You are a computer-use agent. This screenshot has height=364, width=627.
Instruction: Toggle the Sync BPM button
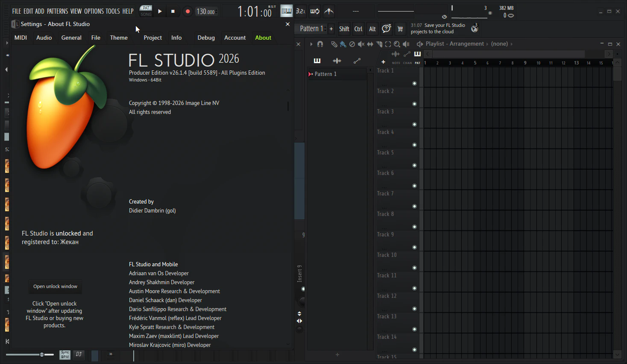[65, 355]
